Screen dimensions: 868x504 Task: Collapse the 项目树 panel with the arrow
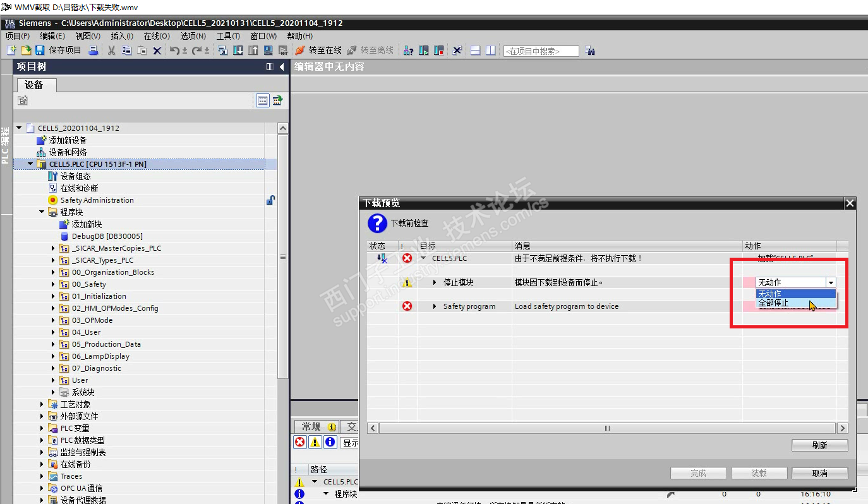click(281, 66)
